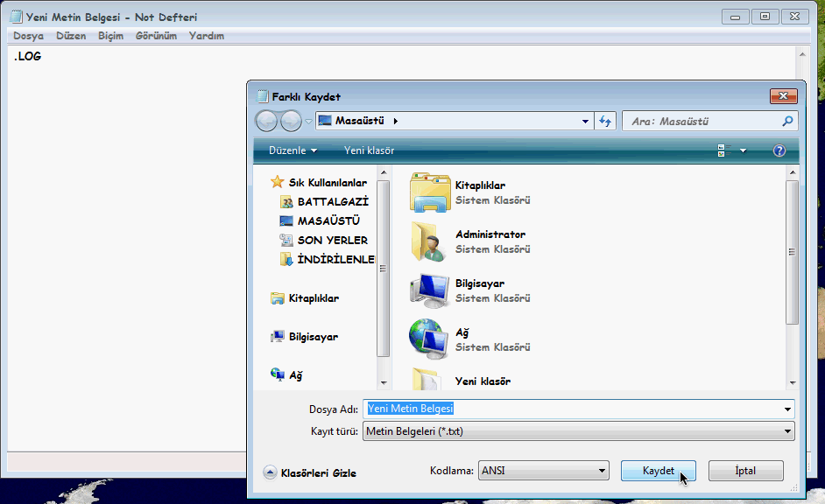825x504 pixels.
Task: Select SON YERLER in favorites list
Action: pyautogui.click(x=333, y=240)
